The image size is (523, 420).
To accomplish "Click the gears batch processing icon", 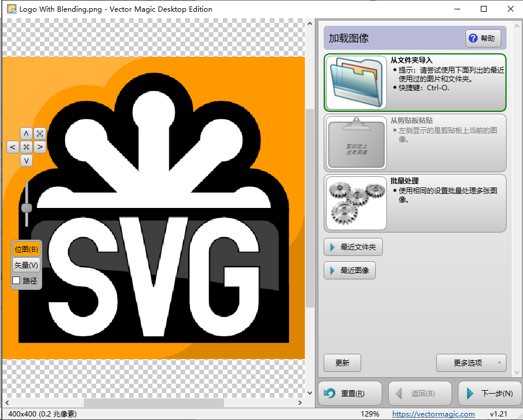I will point(356,203).
